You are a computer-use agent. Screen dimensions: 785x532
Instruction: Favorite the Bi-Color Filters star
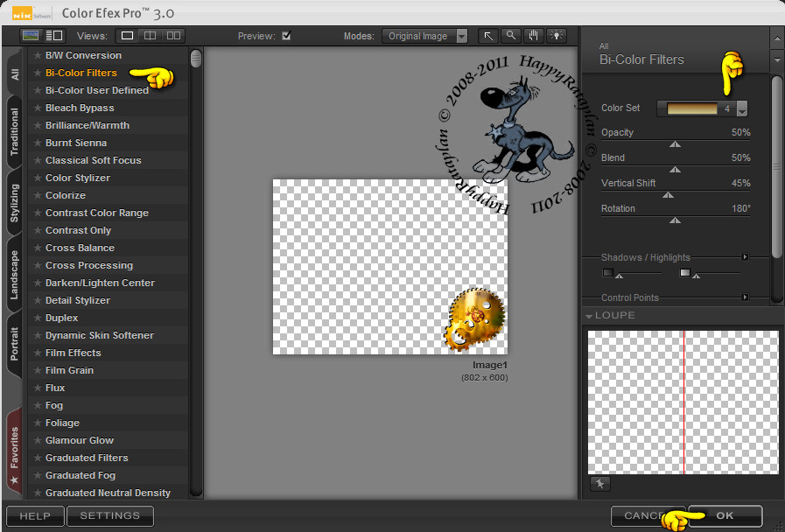click(x=37, y=73)
